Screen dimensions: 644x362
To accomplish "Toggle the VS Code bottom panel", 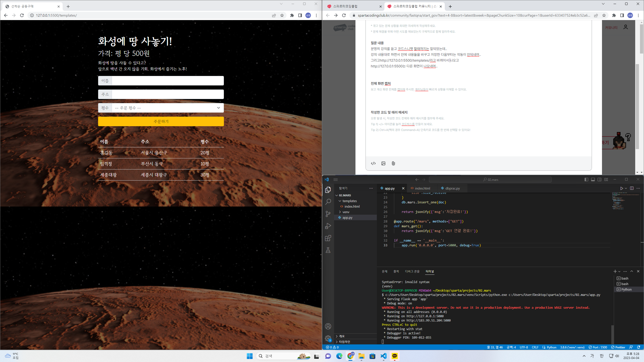I will [593, 179].
